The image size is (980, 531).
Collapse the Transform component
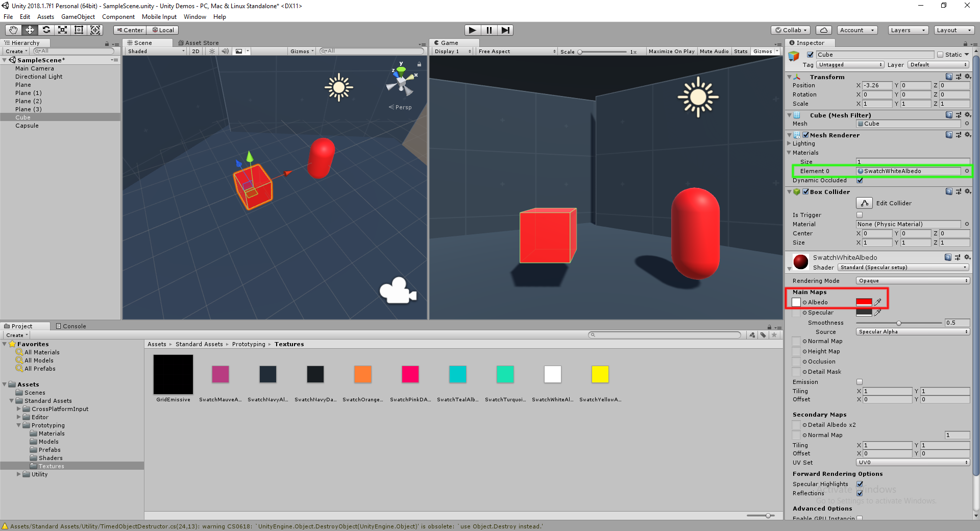(x=790, y=77)
